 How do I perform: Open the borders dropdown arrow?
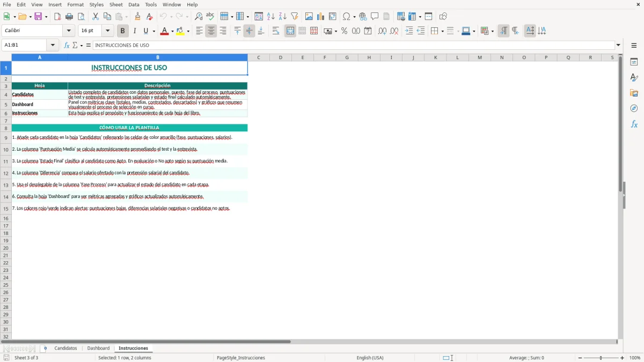tap(442, 31)
